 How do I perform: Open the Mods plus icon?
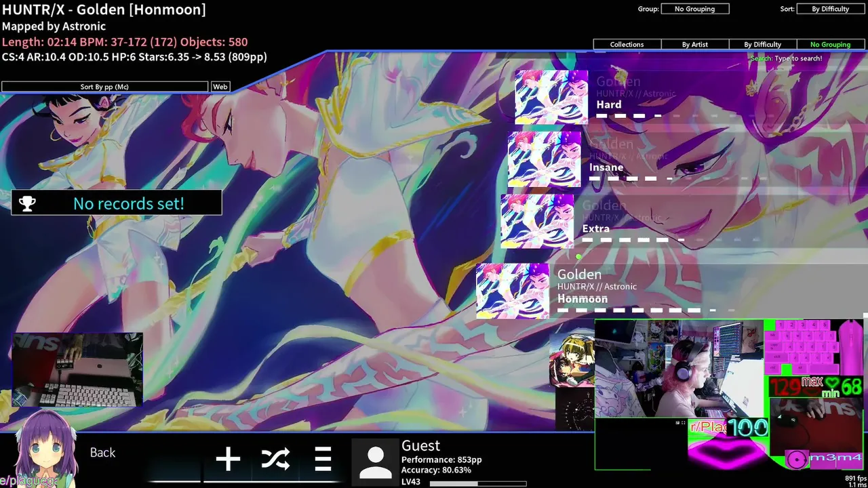coord(228,459)
